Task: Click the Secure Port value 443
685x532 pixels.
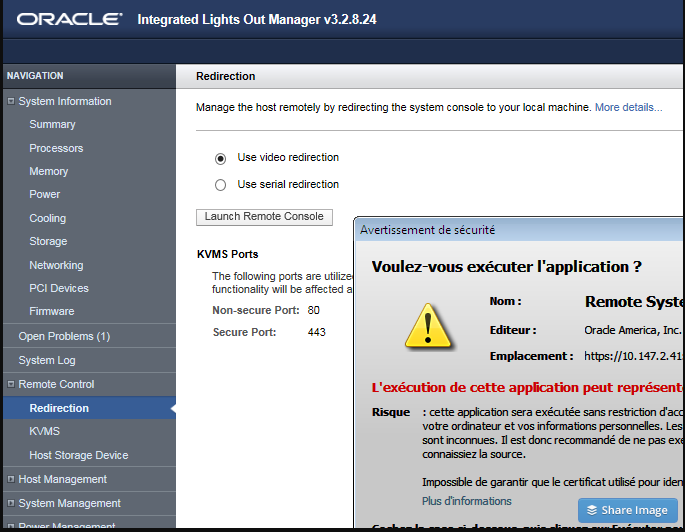Action: [316, 332]
